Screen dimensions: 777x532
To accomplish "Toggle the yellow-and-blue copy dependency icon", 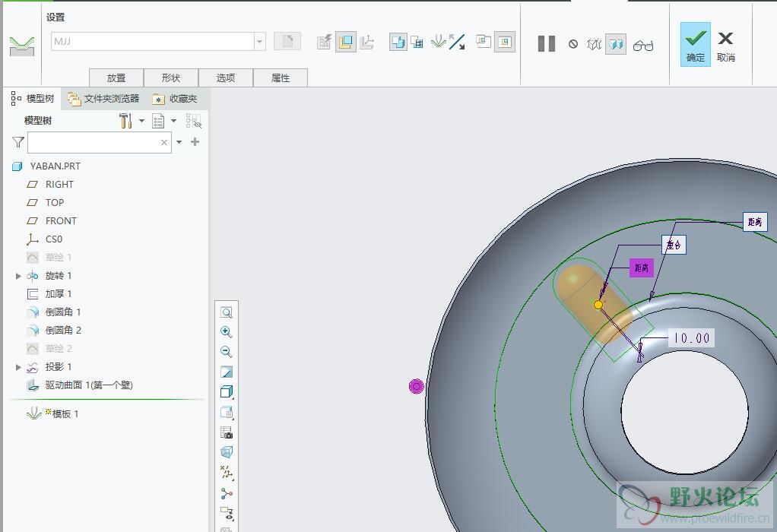I will [x=346, y=42].
